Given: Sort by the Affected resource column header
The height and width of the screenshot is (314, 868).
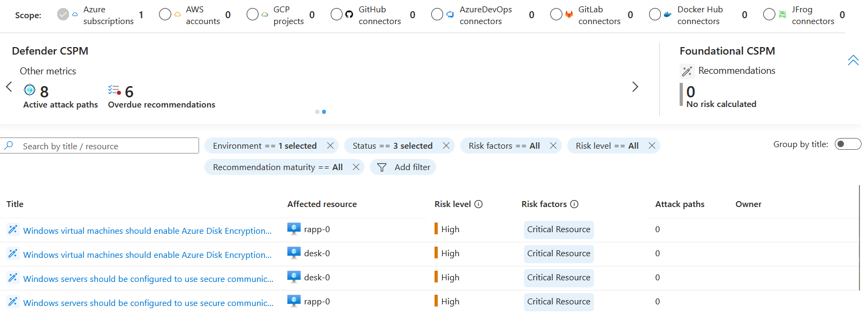Looking at the screenshot, I should [x=322, y=204].
